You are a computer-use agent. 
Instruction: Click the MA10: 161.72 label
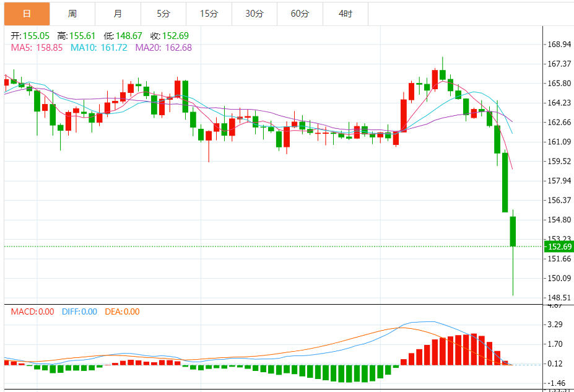point(99,48)
